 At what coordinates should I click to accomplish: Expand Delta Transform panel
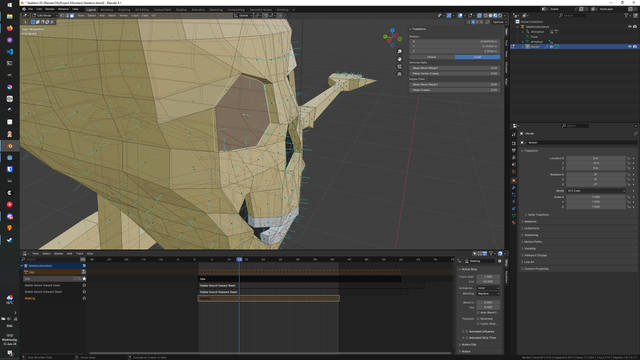pos(538,215)
